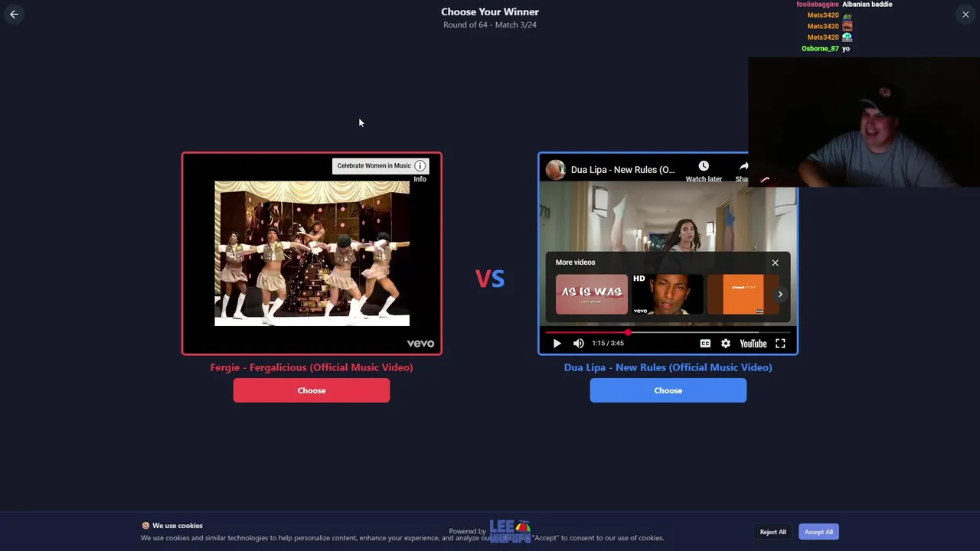The width and height of the screenshot is (980, 551).
Task: Mute the YouTube player volume
Action: [x=579, y=344]
